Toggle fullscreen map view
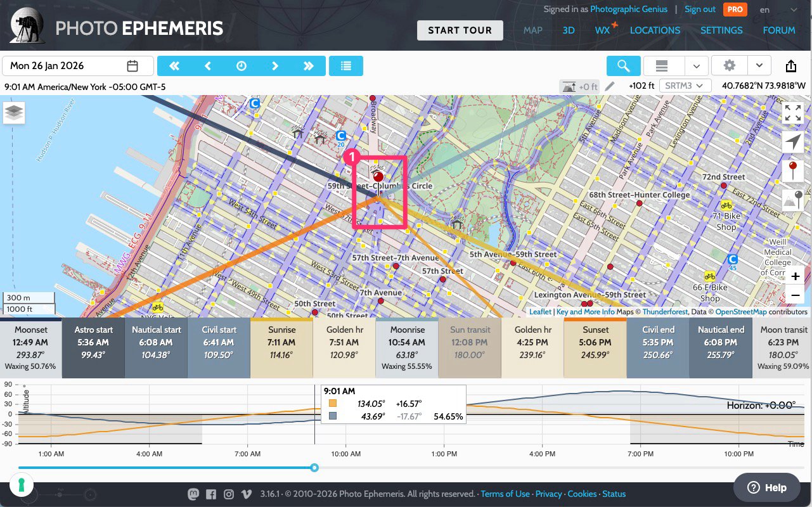 (793, 113)
